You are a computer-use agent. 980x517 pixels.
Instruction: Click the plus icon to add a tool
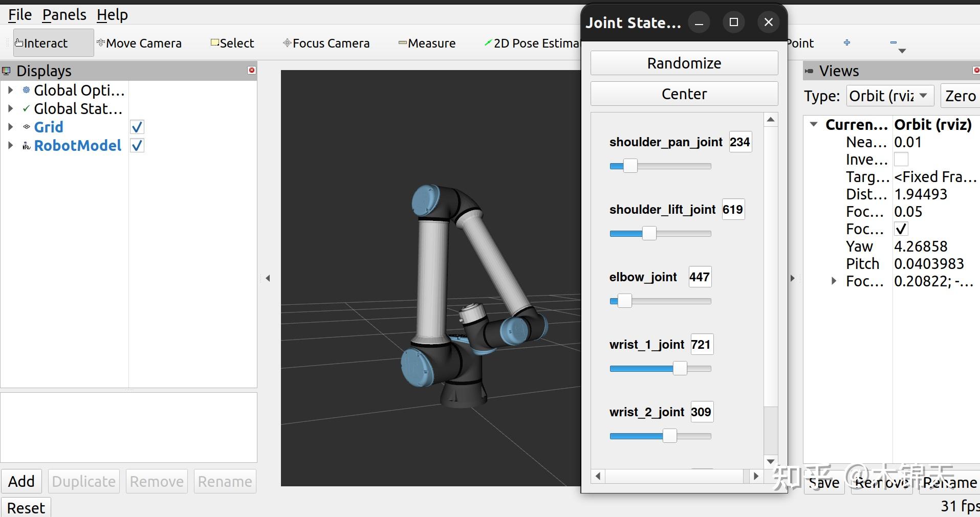[x=847, y=42]
